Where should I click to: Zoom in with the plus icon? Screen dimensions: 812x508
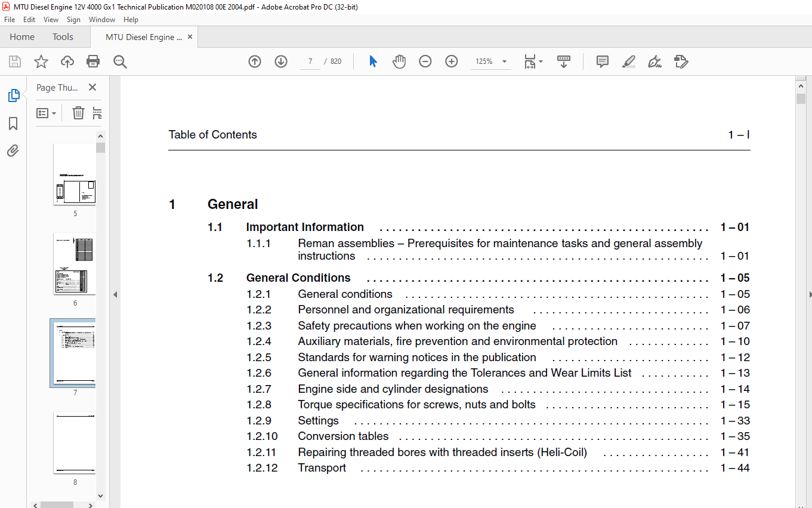click(x=452, y=61)
